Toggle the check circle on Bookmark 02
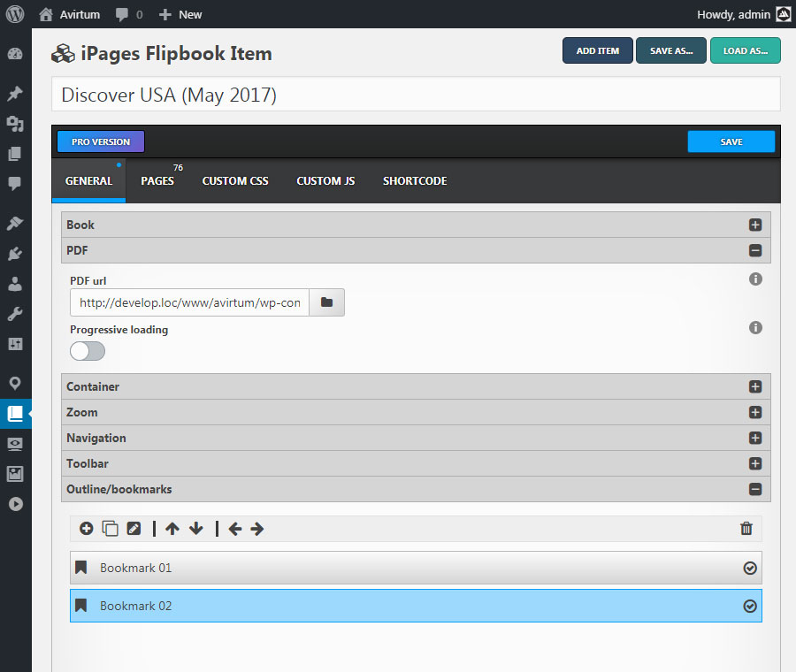Viewport: 796px width, 672px height. [750, 606]
